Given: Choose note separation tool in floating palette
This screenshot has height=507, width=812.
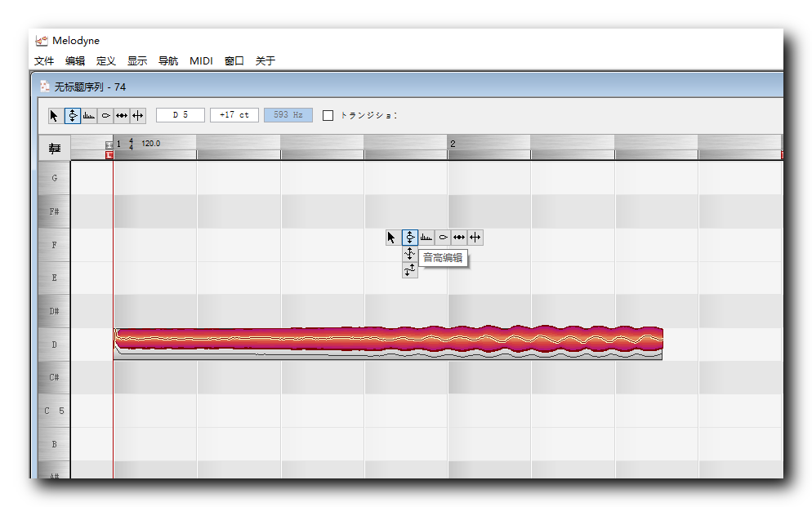Looking at the screenshot, I should [475, 238].
